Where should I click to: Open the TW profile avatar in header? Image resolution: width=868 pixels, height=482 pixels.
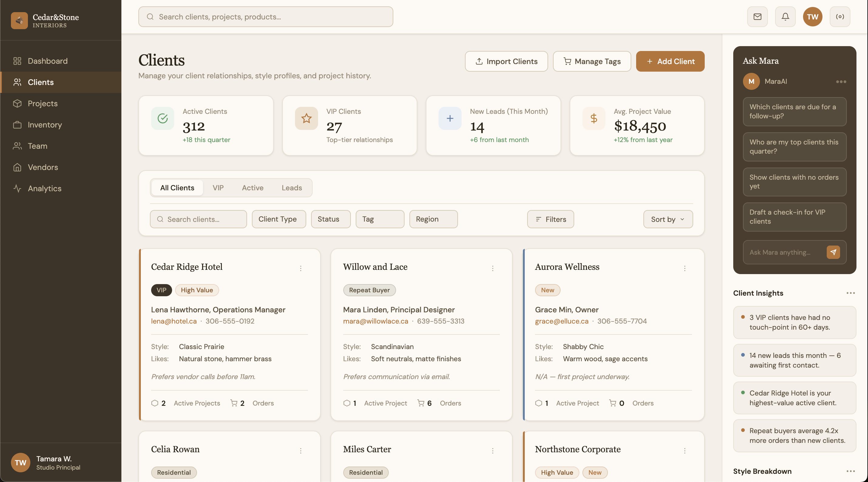(x=812, y=16)
